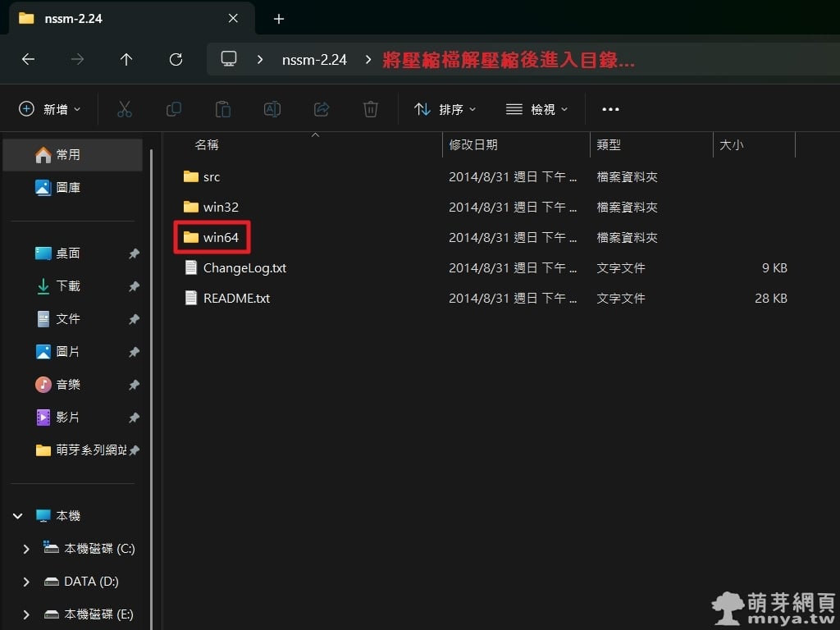Go up one directory level
Viewport: 840px width, 630px height.
(126, 59)
